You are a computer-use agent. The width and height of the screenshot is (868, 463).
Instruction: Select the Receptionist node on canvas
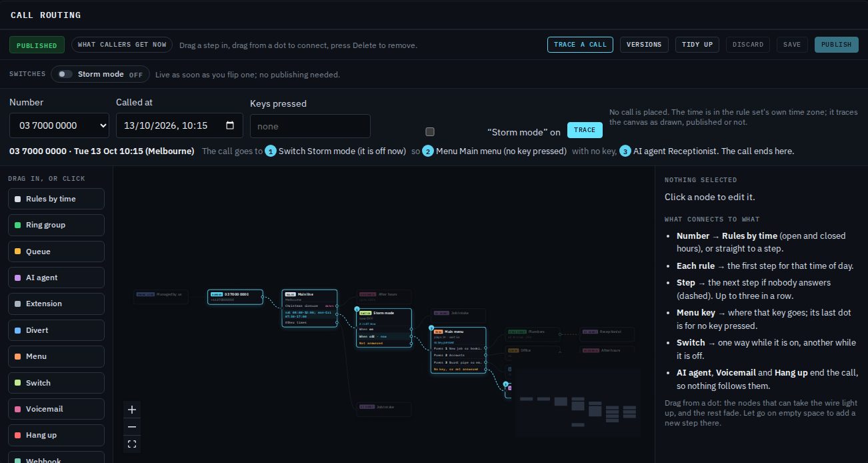[x=607, y=334]
